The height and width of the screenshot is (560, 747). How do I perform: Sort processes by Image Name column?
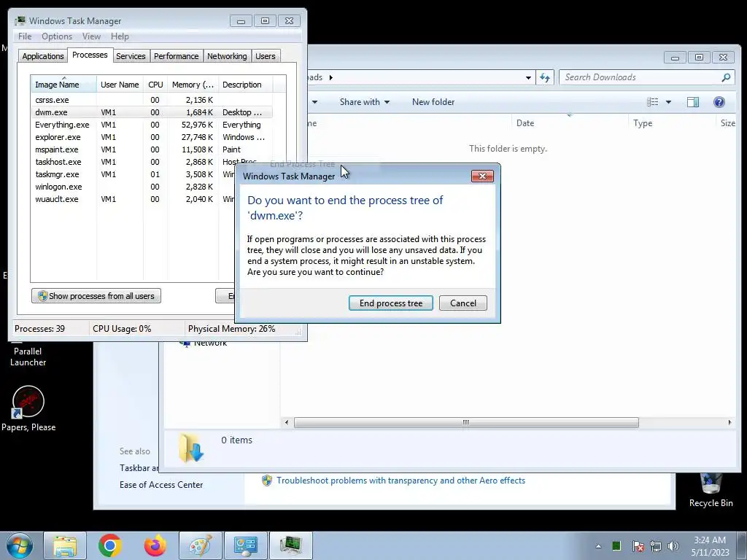(x=63, y=85)
